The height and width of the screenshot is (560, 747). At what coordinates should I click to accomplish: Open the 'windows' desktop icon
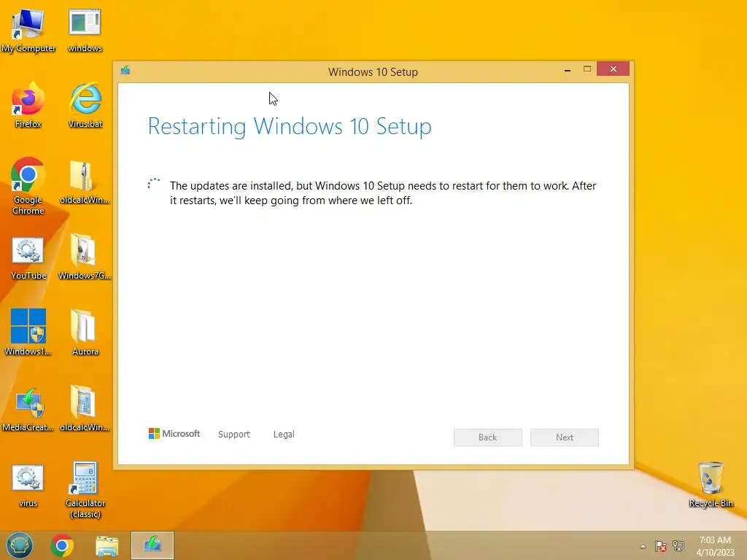coord(85,29)
